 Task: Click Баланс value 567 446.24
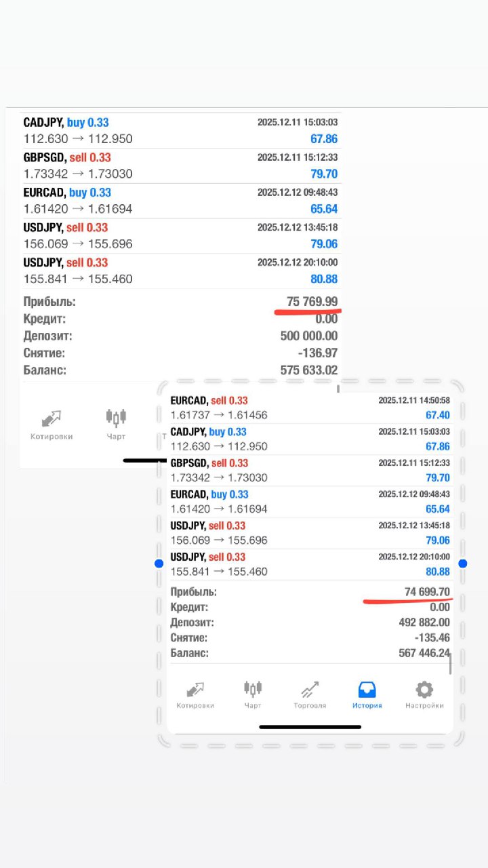[424, 653]
